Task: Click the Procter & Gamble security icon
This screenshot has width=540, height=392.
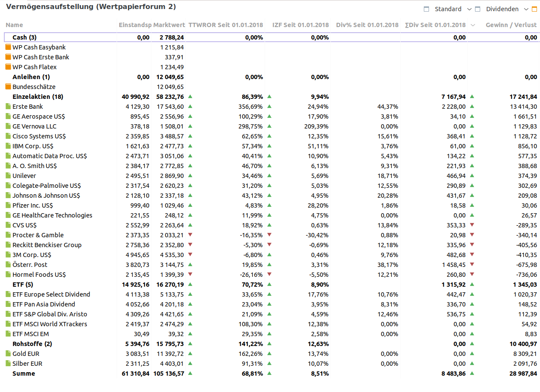Action: point(8,235)
